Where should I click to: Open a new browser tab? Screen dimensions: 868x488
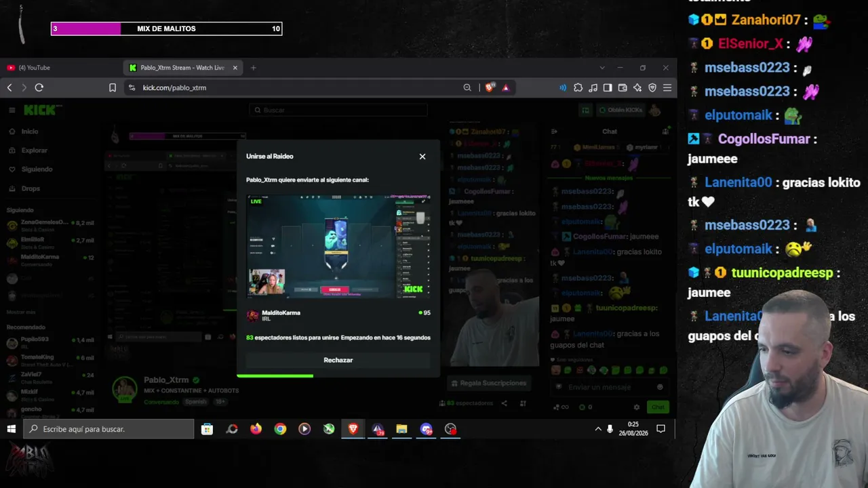[253, 68]
